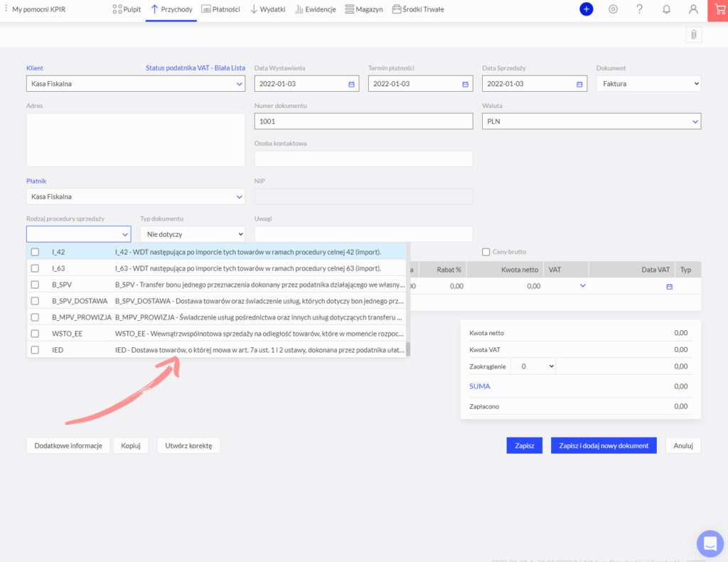The image size is (728, 562).
Task: Select the WSTO_EE description row text
Action: pyautogui.click(x=259, y=334)
